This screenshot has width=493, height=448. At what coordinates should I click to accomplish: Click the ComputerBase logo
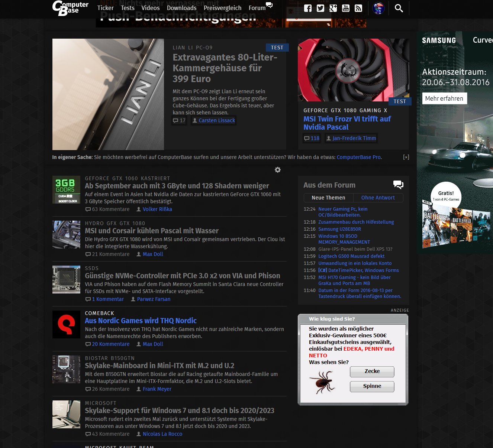[x=70, y=8]
